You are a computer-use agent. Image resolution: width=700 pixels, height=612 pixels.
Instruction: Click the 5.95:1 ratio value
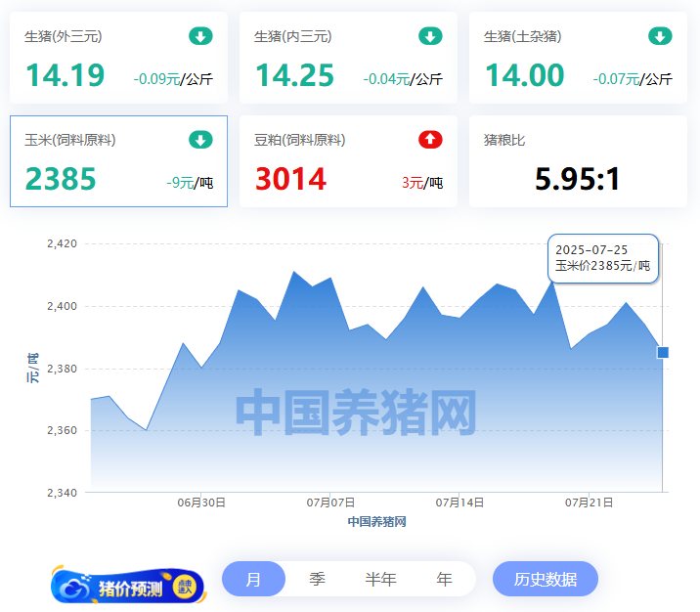(577, 179)
